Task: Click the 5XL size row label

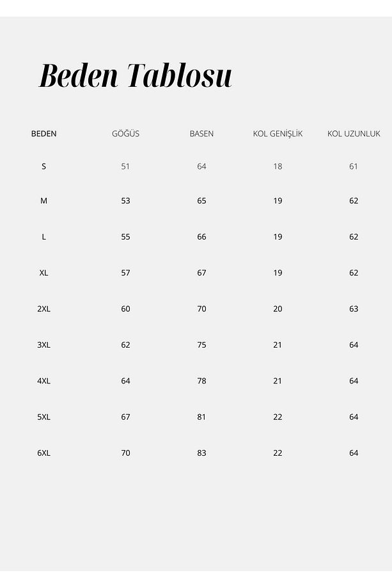Action: 44,417
